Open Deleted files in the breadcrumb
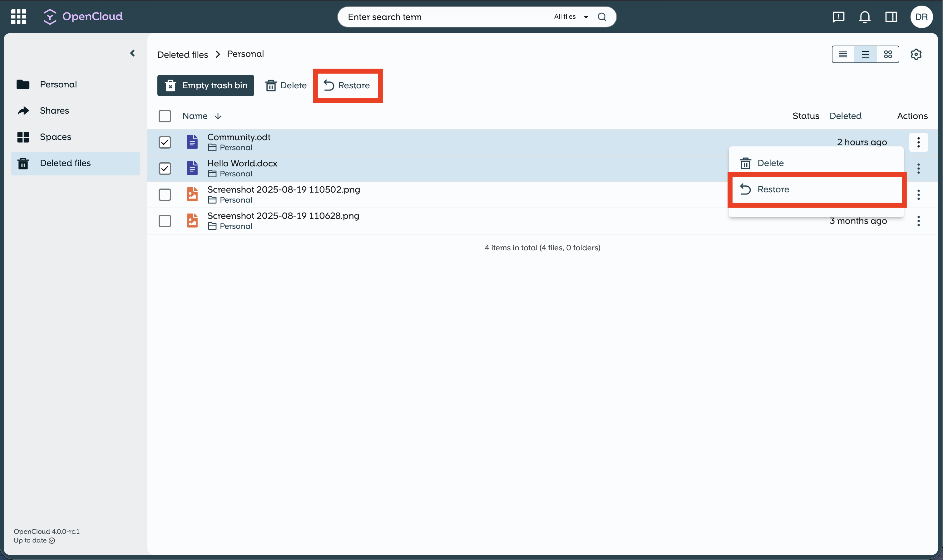The width and height of the screenshot is (943, 560). (183, 54)
